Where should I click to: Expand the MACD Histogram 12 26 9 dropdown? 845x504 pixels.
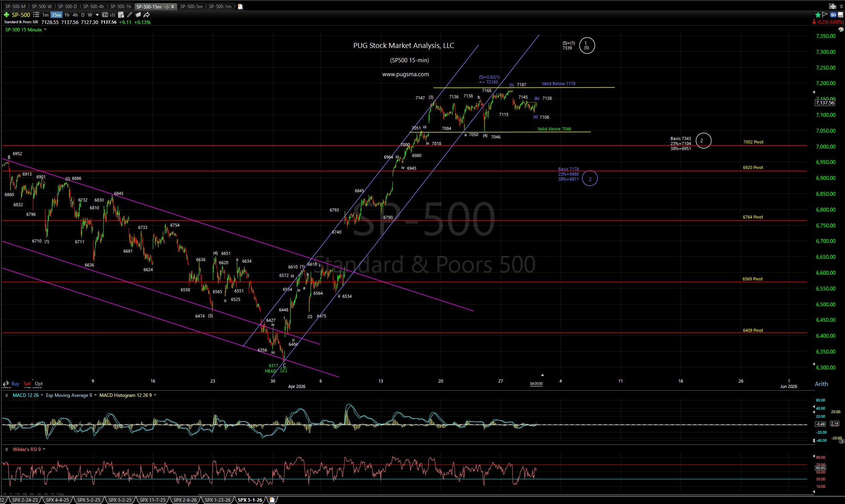(156, 395)
